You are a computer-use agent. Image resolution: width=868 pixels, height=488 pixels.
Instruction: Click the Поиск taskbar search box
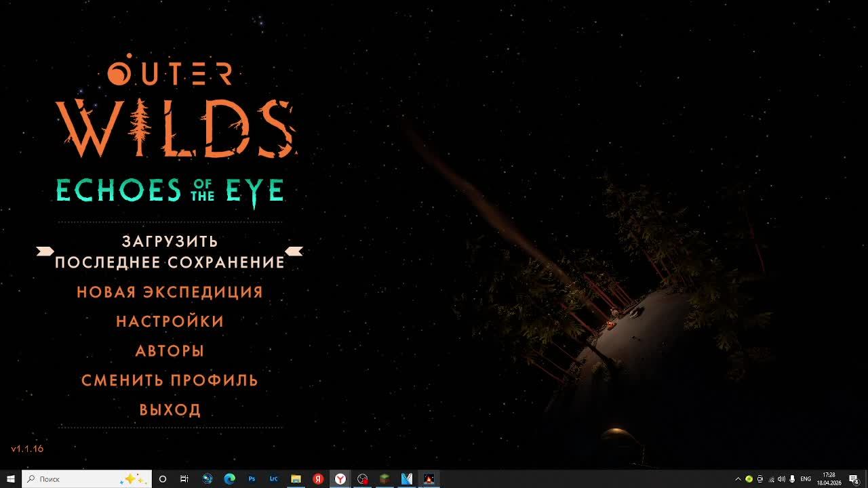click(x=87, y=479)
